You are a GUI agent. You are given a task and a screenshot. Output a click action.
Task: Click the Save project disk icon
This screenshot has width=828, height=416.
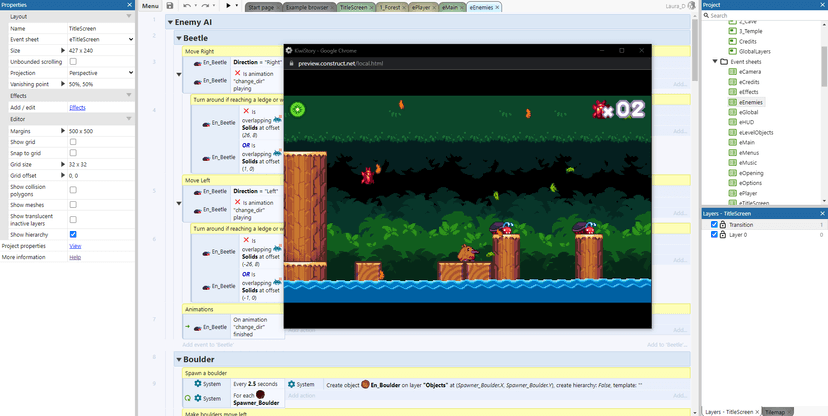point(170,6)
